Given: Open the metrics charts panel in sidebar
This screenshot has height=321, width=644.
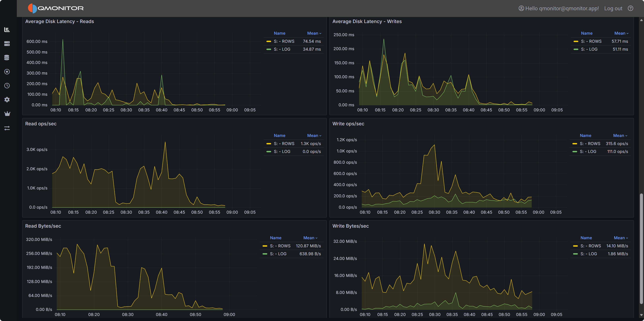Looking at the screenshot, I should pos(7,29).
